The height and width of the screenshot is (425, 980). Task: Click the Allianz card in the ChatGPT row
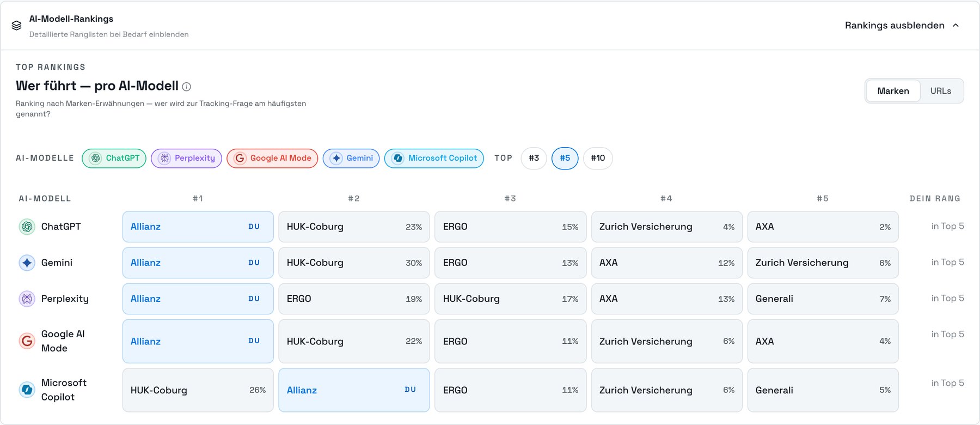coord(198,227)
